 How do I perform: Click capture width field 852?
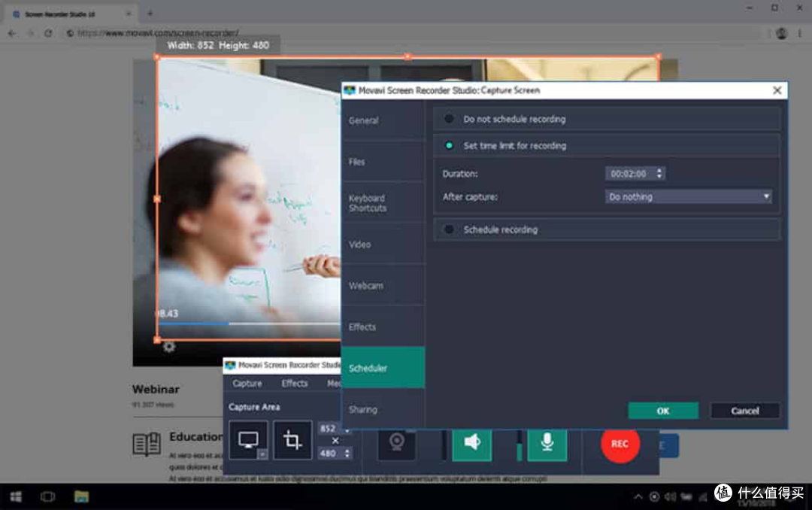click(330, 429)
